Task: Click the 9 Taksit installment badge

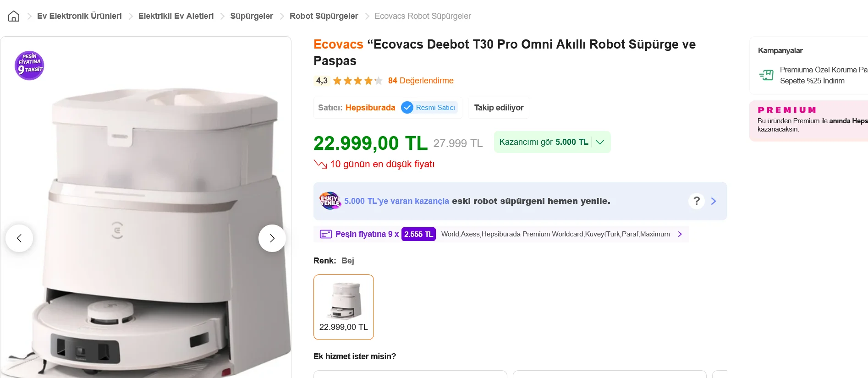Action: (29, 66)
